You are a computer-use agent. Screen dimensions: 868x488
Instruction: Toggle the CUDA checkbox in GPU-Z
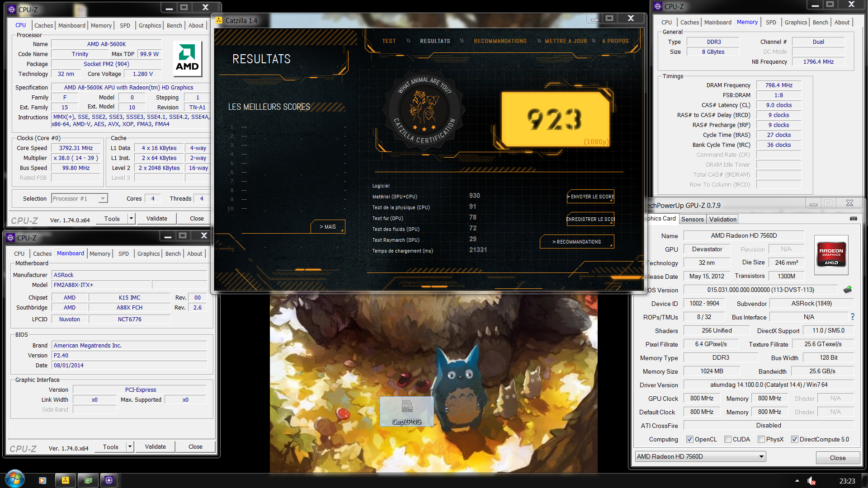pyautogui.click(x=727, y=439)
